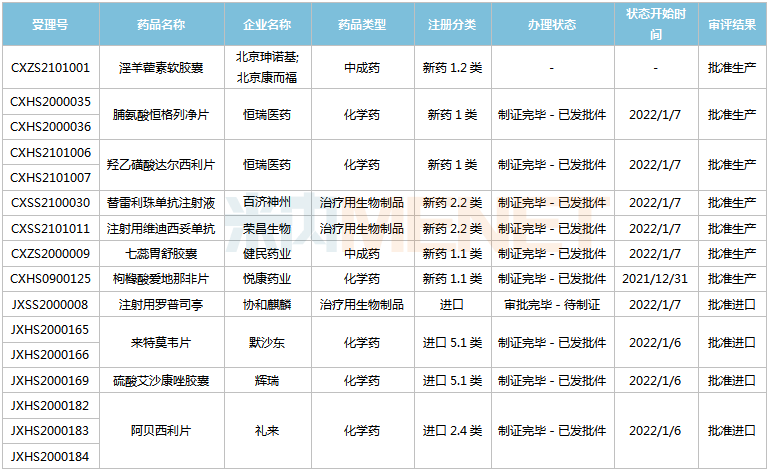The width and height of the screenshot is (770, 471).
Task: Select company 百济神州
Action: click(x=267, y=203)
